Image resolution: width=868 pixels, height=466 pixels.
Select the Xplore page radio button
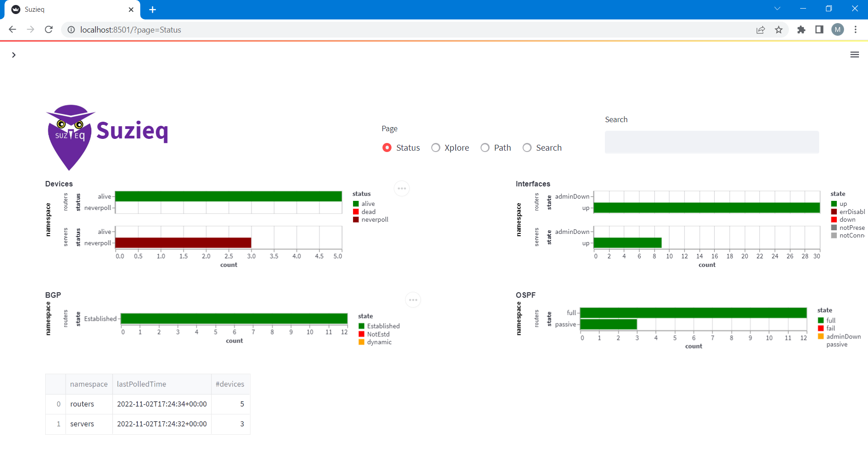click(x=435, y=147)
